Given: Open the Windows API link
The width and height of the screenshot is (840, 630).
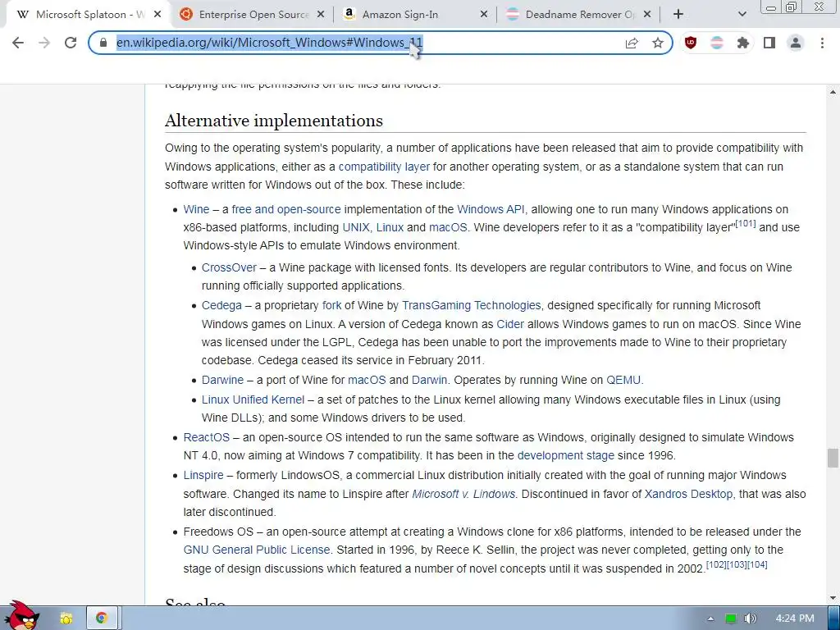Looking at the screenshot, I should [x=491, y=209].
